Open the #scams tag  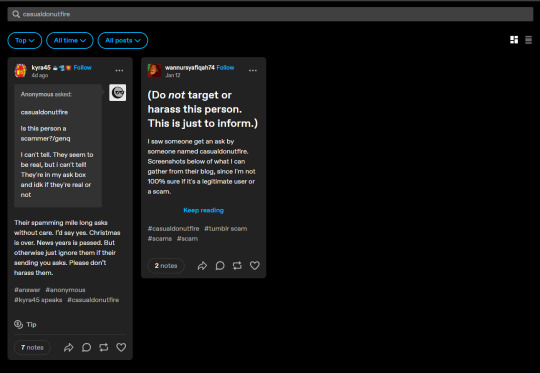(160, 239)
